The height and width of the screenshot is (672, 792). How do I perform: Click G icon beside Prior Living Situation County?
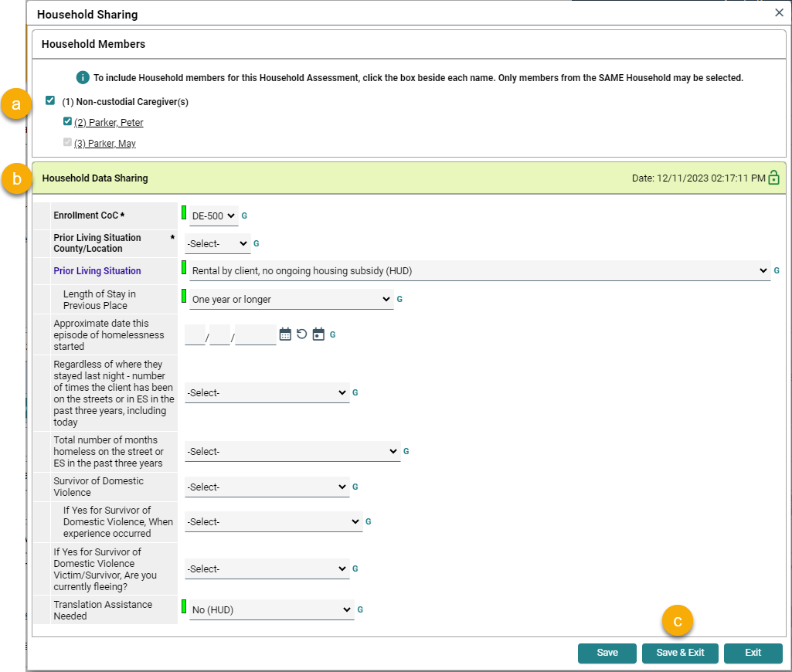point(256,243)
